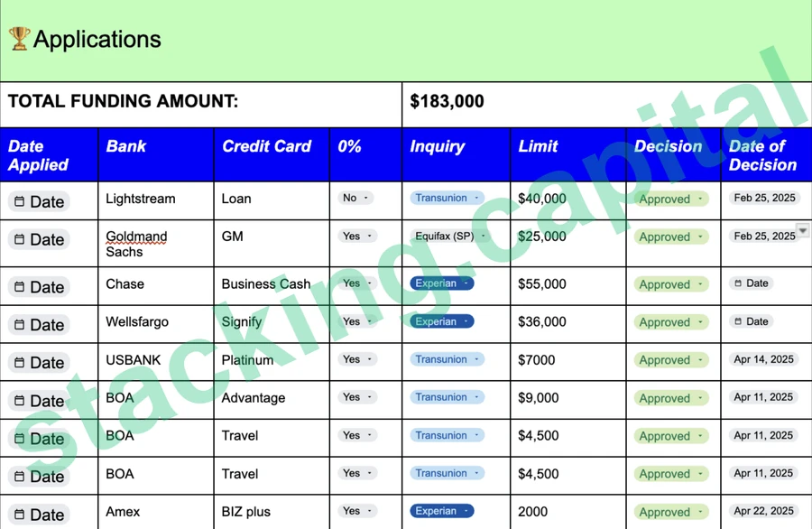Select the Credit Card column header
The height and width of the screenshot is (529, 812).
(272, 155)
